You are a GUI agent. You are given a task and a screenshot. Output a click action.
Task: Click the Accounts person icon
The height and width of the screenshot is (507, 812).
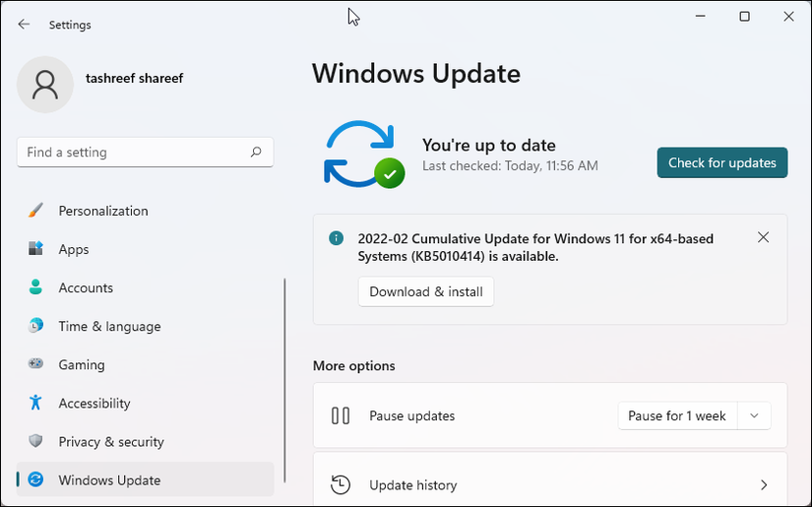pos(36,287)
